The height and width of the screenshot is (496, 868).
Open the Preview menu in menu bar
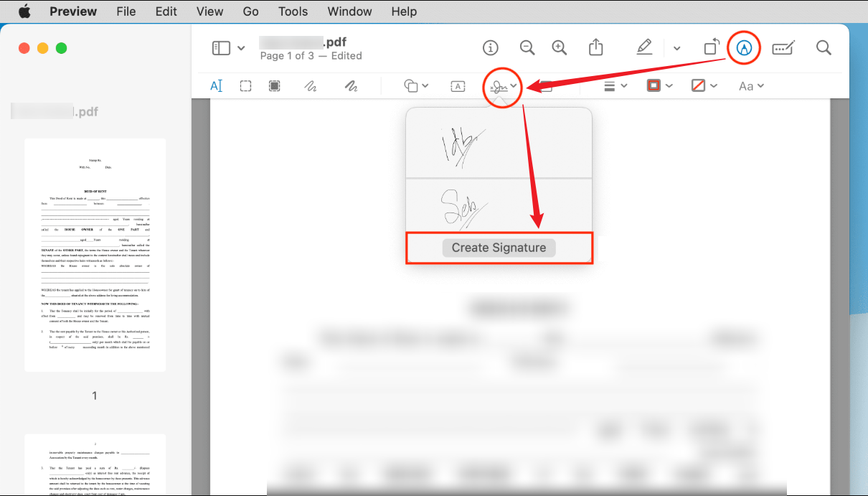click(x=73, y=11)
